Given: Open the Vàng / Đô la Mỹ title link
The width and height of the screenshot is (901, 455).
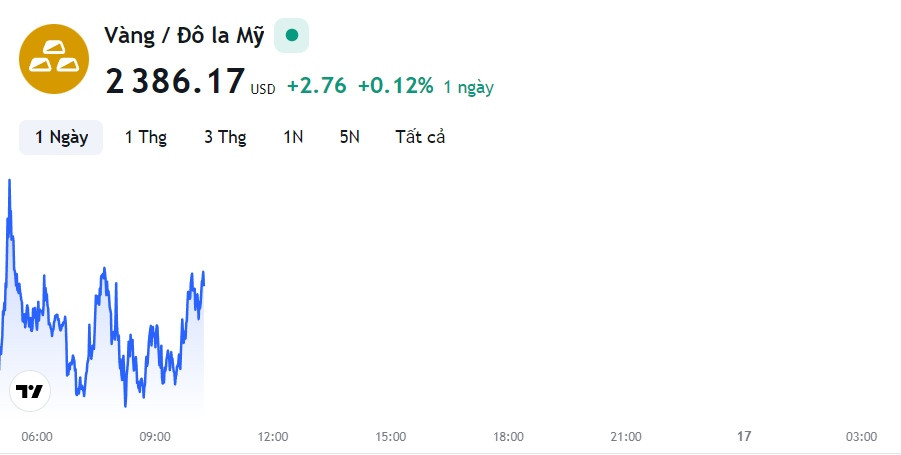Looking at the screenshot, I should click(184, 36).
